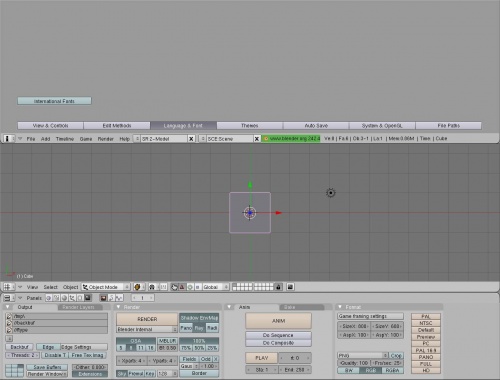Open the Render menu in top header

(106, 139)
